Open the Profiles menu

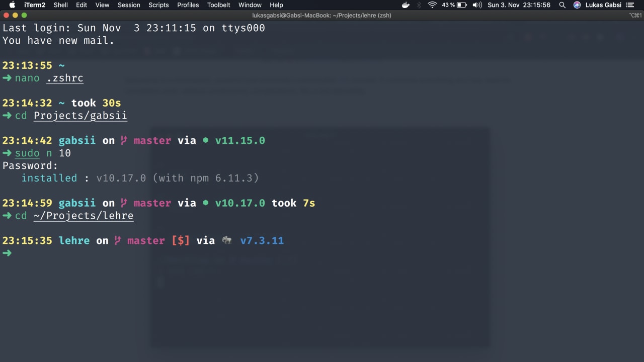(188, 5)
